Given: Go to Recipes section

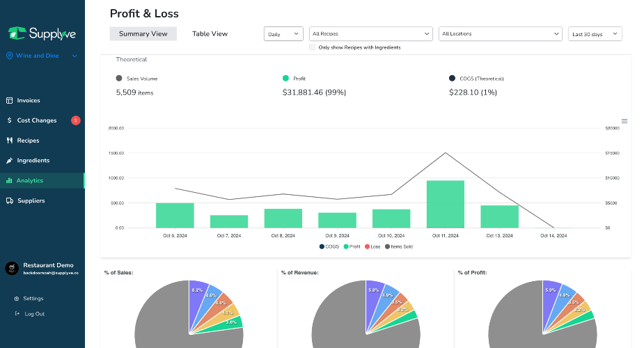Looking at the screenshot, I should point(28,141).
